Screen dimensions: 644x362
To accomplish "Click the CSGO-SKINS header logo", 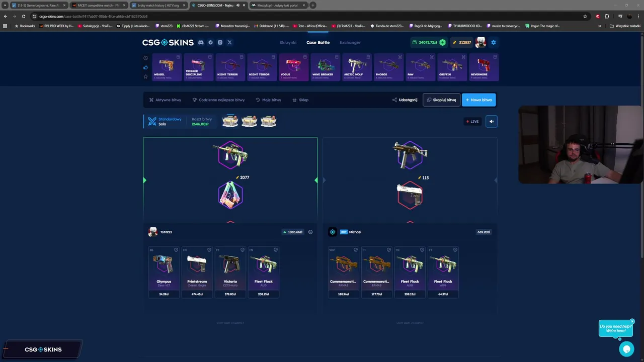I will 168,42.
